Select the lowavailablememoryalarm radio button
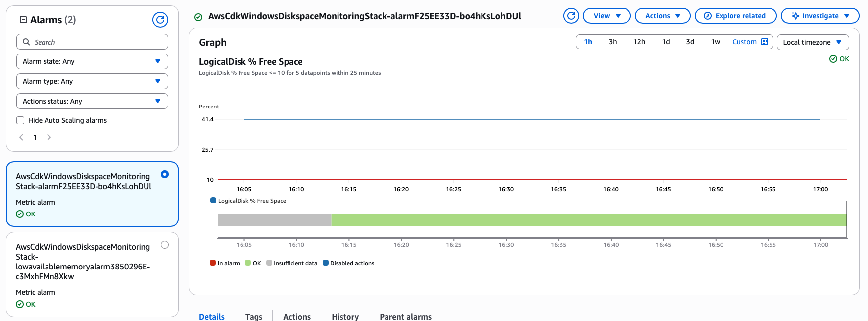Viewport: 868px width, 321px height. 165,245
